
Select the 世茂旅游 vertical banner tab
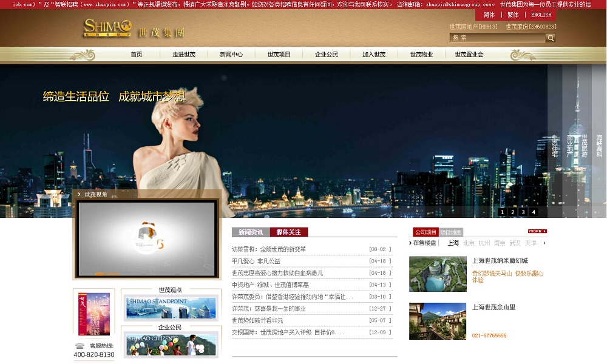coord(585,146)
